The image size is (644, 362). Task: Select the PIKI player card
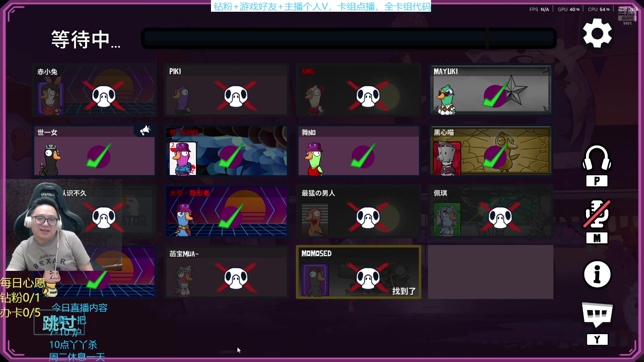[x=226, y=90]
